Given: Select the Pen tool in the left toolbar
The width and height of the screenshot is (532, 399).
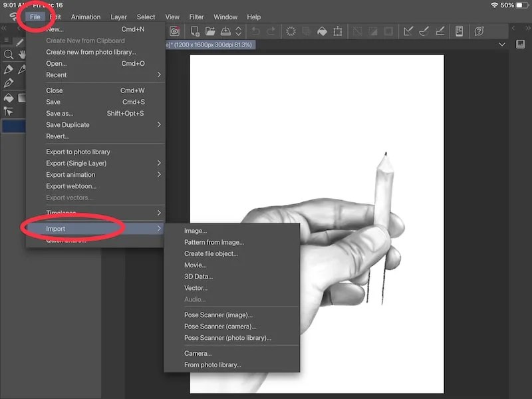Looking at the screenshot, I should point(9,82).
